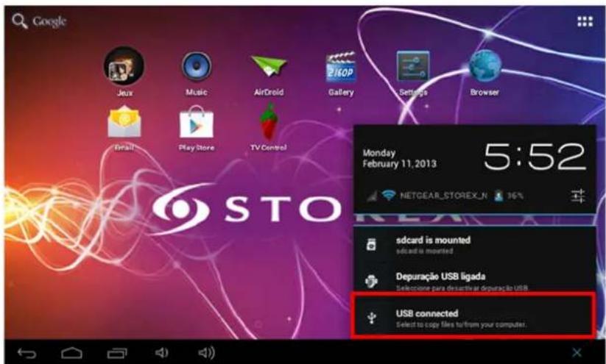Image resolution: width=606 pixels, height=364 pixels.
Task: Launch the TV Control app
Action: coord(268,127)
